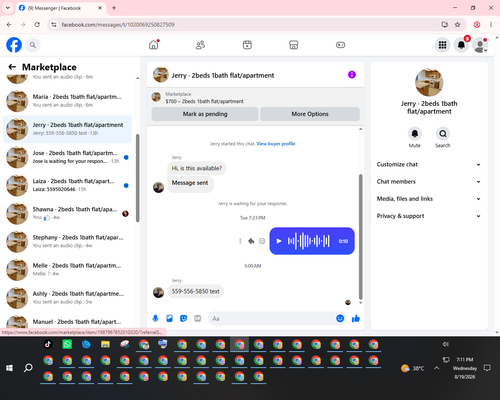Click the conversation list scrollbar

138,178
